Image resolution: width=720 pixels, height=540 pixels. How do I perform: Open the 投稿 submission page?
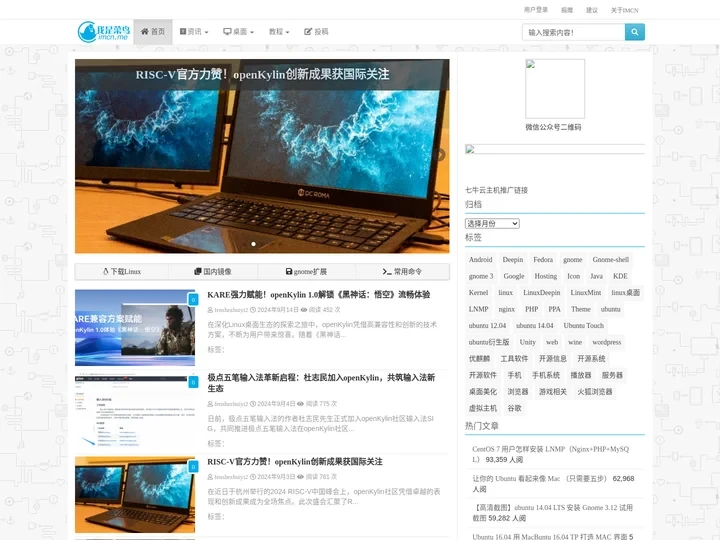316,32
